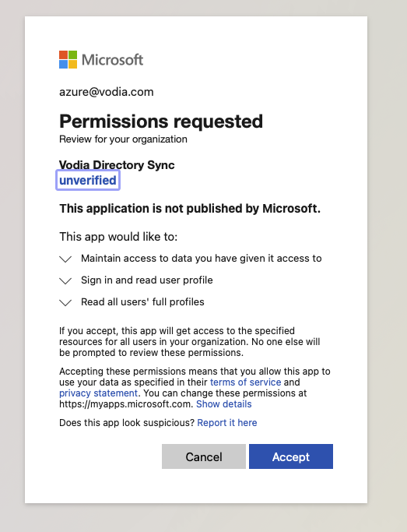
Task: Click the Review for your organization subtitle
Action: pos(124,139)
